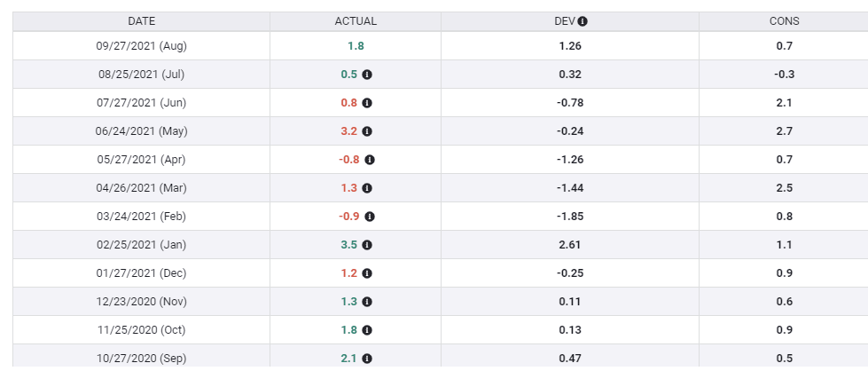This screenshot has width=868, height=371.
Task: Click info icon next to Jun actual 0.8
Action: coord(367,103)
